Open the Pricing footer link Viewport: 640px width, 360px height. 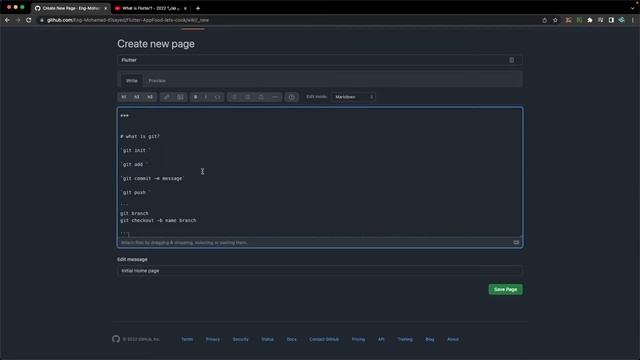[358, 339]
